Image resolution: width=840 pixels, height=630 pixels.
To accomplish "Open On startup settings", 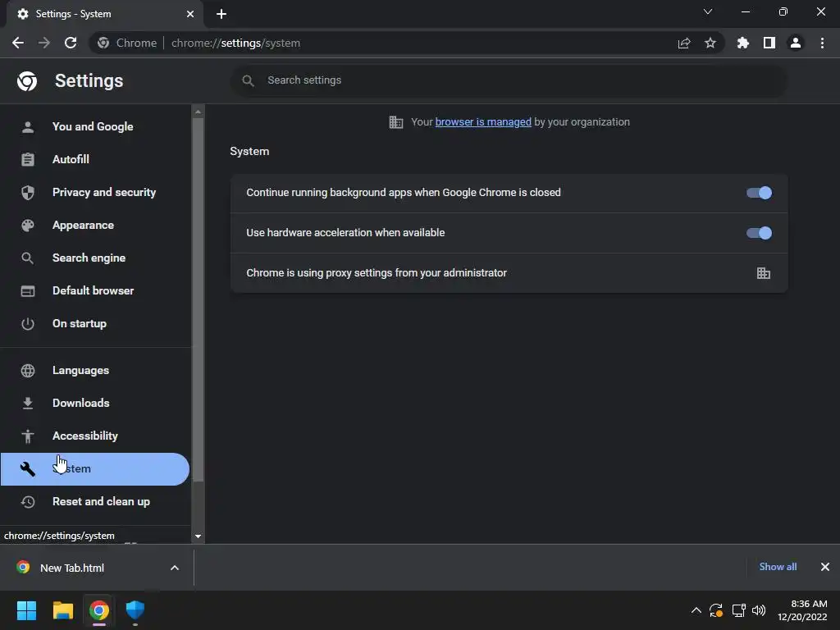I will point(95,323).
